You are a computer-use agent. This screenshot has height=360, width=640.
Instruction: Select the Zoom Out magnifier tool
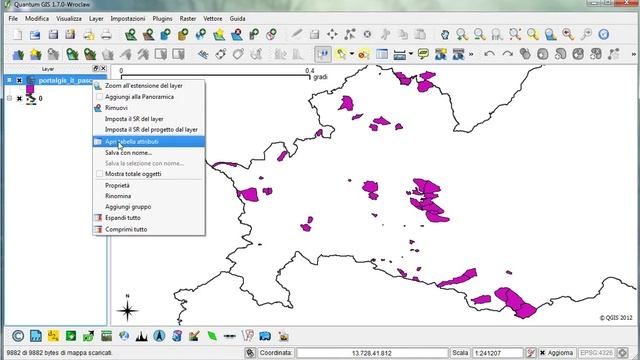[x=480, y=34]
